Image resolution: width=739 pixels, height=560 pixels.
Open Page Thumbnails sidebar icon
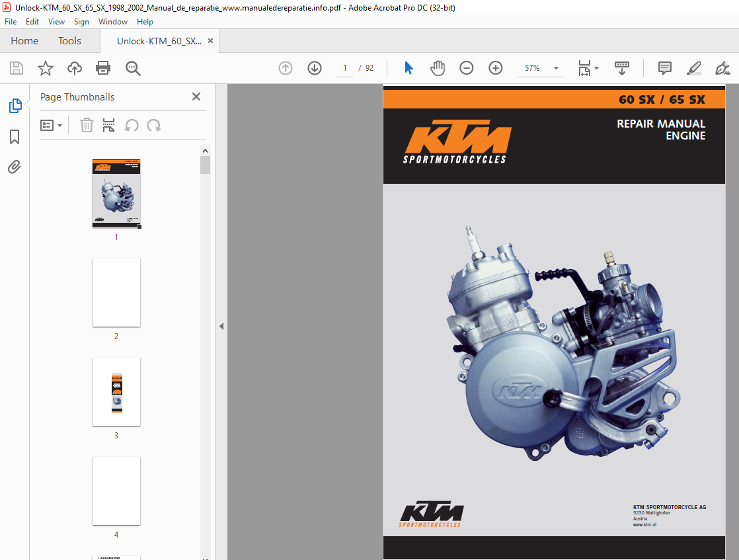(x=15, y=106)
